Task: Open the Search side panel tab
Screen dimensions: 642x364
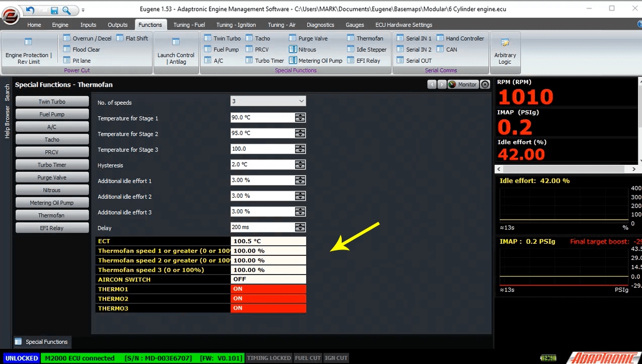Action: tap(7, 93)
